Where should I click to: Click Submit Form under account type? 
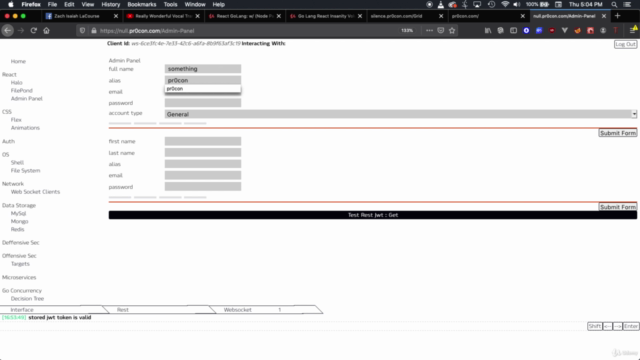[618, 133]
